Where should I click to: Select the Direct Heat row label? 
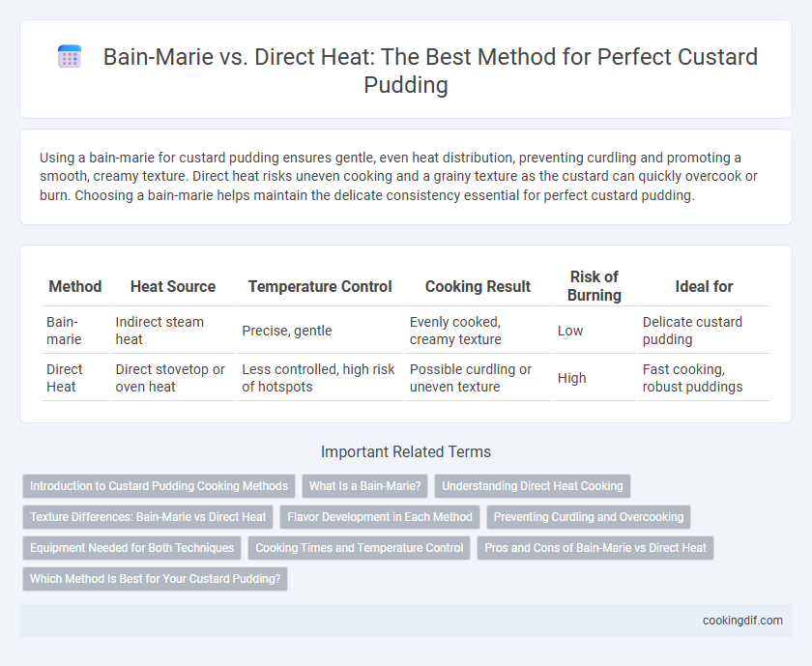64,378
